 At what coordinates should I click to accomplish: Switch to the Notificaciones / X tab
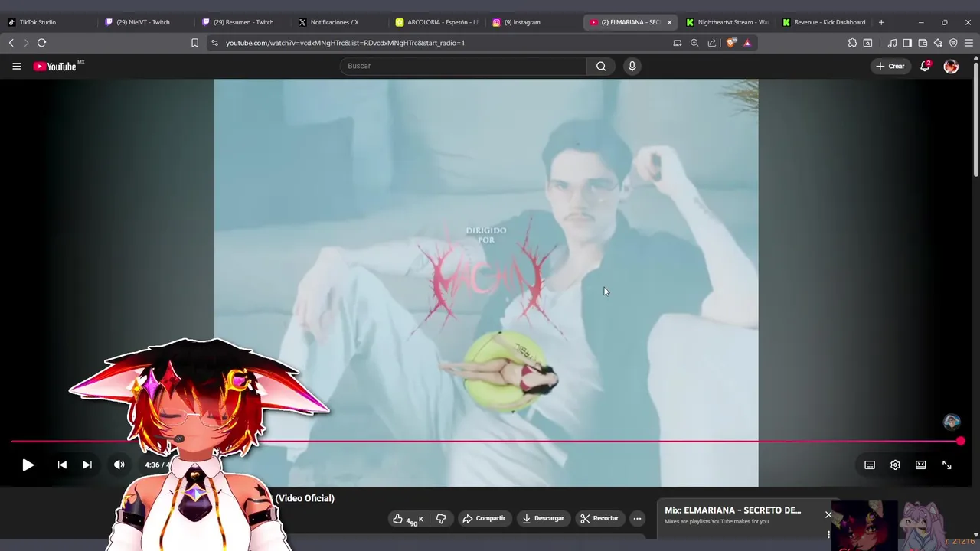[x=338, y=22]
